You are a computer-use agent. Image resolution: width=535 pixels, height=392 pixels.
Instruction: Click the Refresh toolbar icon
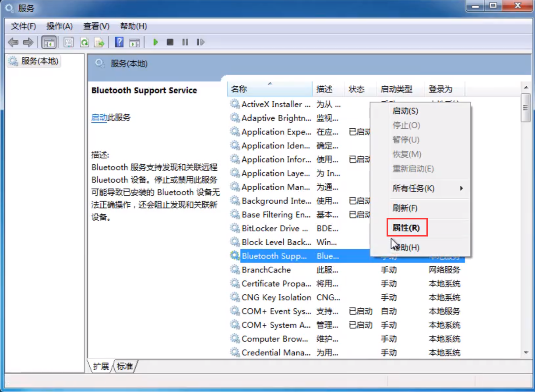tap(84, 42)
